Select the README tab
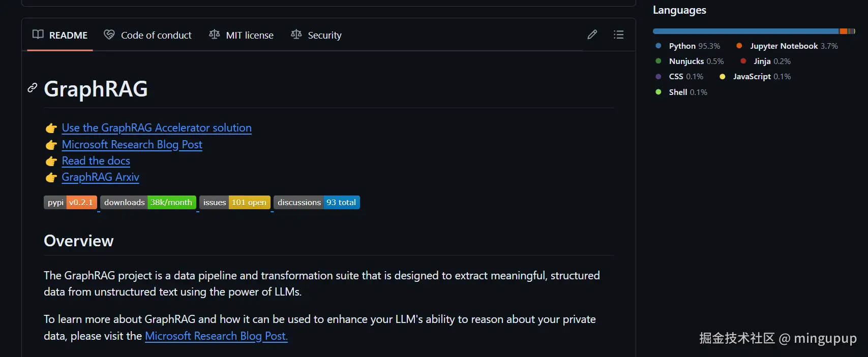868x357 pixels. [60, 35]
